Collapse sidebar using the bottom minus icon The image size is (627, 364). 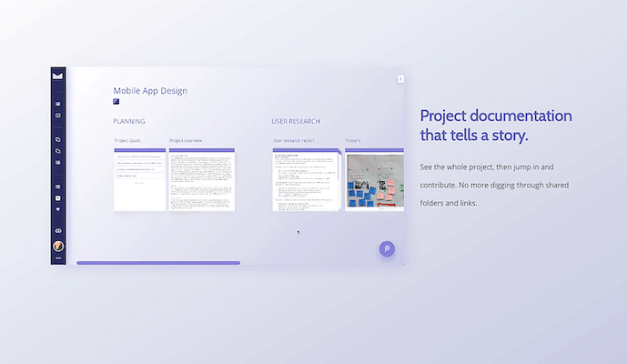58,258
